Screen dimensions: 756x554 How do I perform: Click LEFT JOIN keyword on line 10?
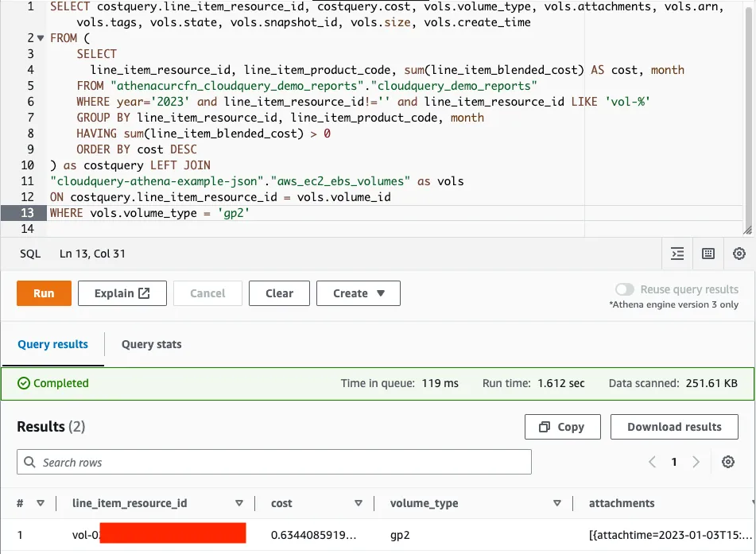[x=180, y=165]
